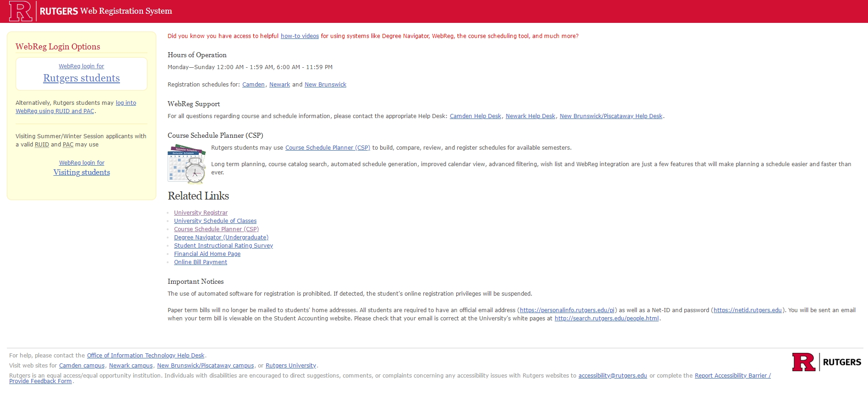View New Brunswick registration schedule

325,85
